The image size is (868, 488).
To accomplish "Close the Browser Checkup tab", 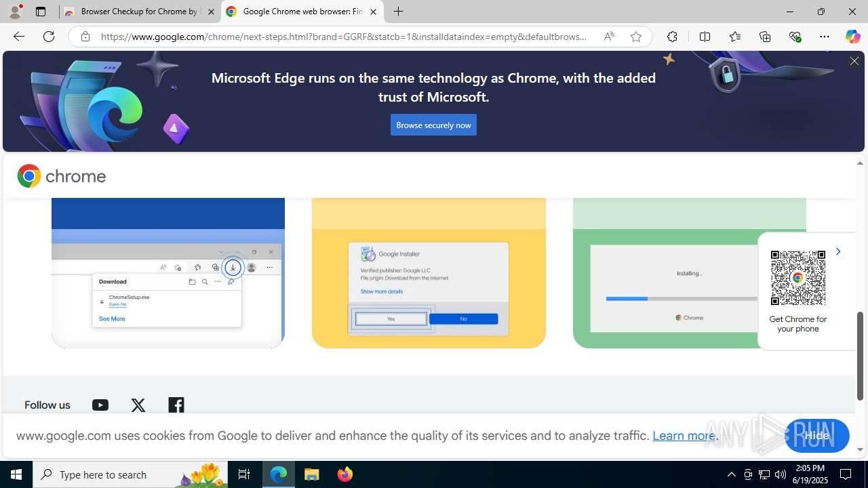I will coord(211,12).
